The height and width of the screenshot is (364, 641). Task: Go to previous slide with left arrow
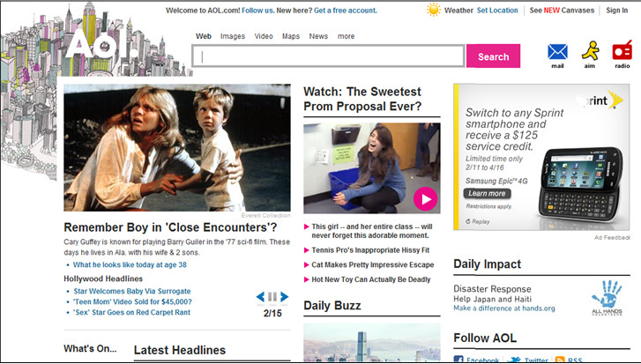click(x=261, y=297)
